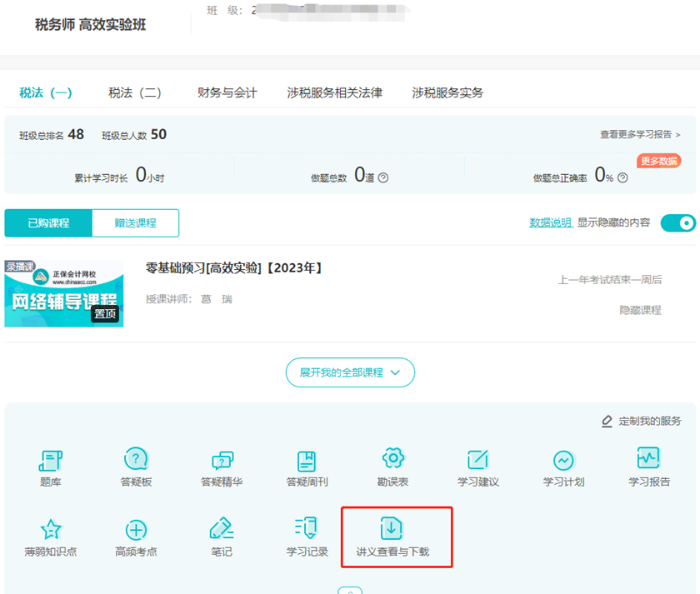Open the 答疑板 Q&A board icon
The height and width of the screenshot is (594, 700).
click(136, 461)
